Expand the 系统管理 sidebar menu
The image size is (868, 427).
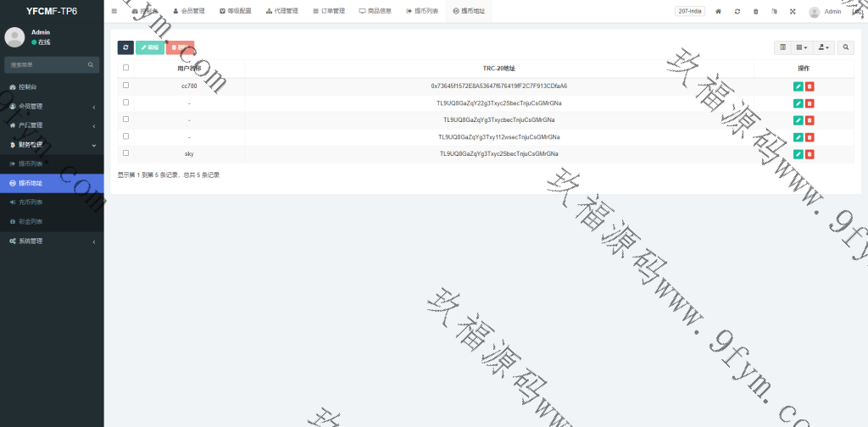(52, 241)
